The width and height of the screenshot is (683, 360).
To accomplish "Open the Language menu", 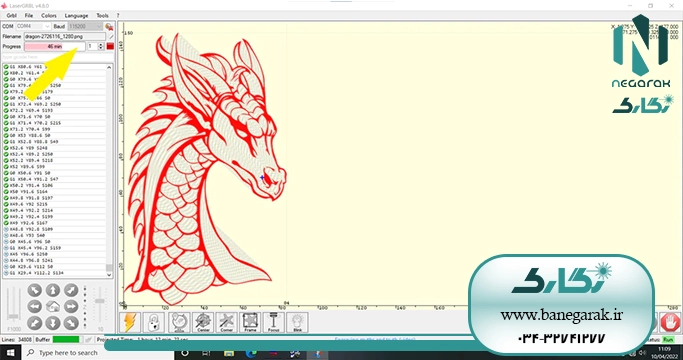I will pos(76,15).
